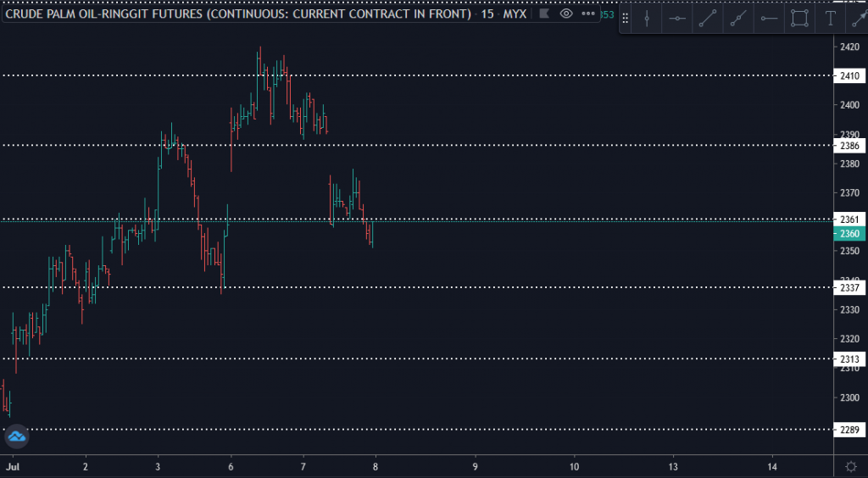868x478 pixels.
Task: Click the Jul label on time axis
Action: tap(12, 466)
